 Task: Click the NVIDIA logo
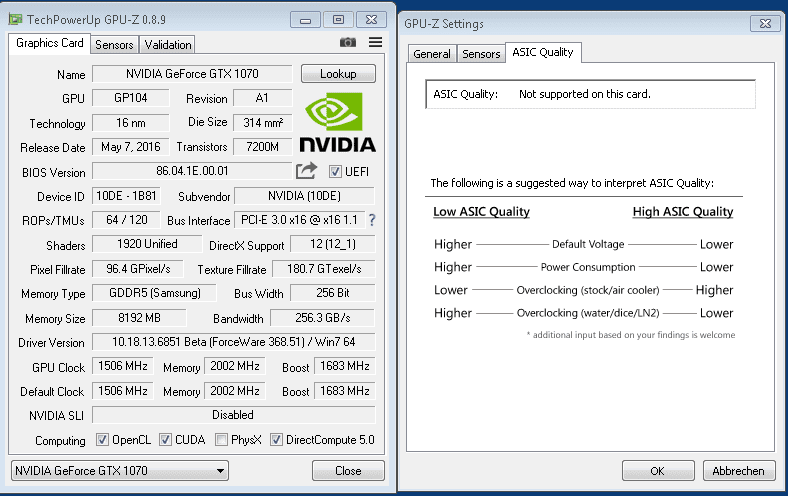[338, 122]
